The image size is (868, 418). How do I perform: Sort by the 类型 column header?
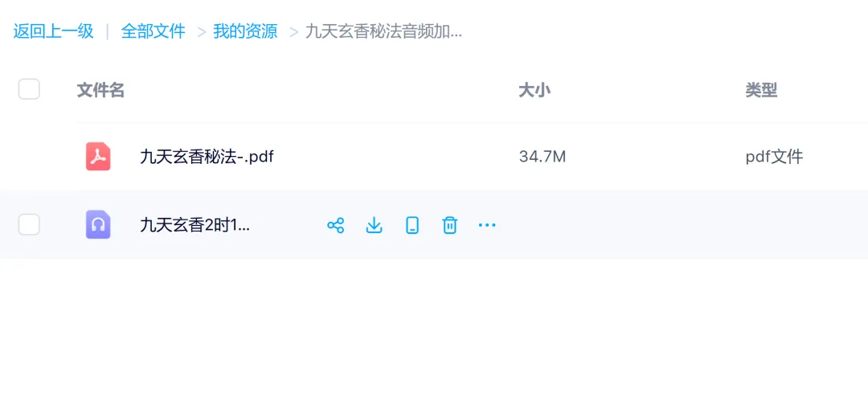(761, 90)
